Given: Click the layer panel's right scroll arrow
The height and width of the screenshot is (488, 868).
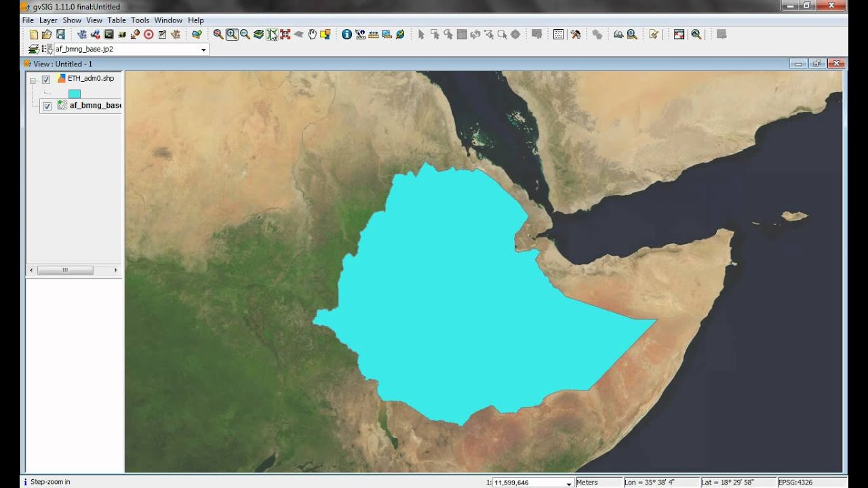Looking at the screenshot, I should pos(116,270).
